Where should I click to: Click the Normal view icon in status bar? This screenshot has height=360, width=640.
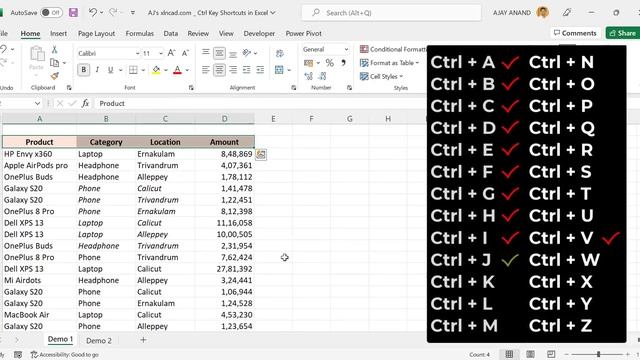509,354
